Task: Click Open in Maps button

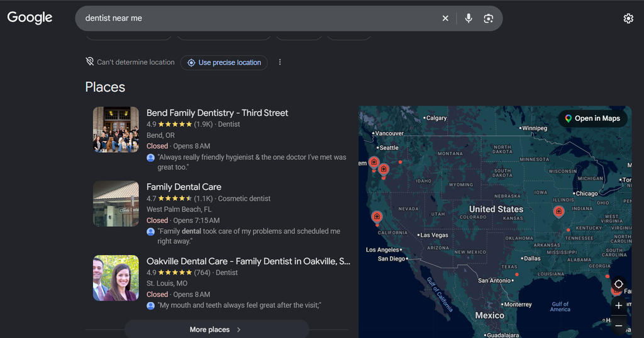Action: tap(592, 118)
